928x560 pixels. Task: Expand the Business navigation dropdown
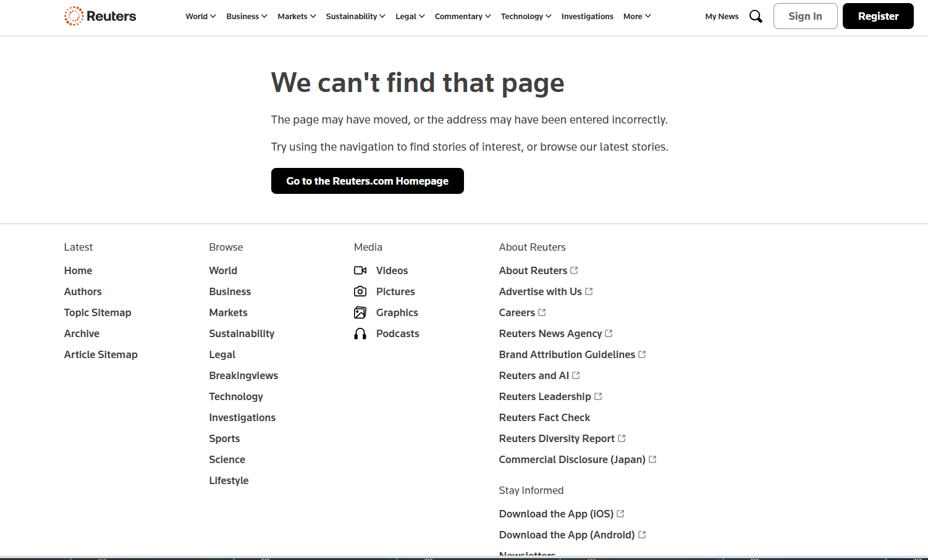point(247,17)
